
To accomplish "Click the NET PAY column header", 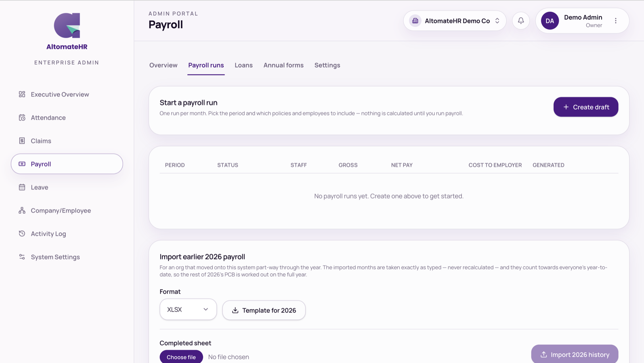I will tap(402, 165).
